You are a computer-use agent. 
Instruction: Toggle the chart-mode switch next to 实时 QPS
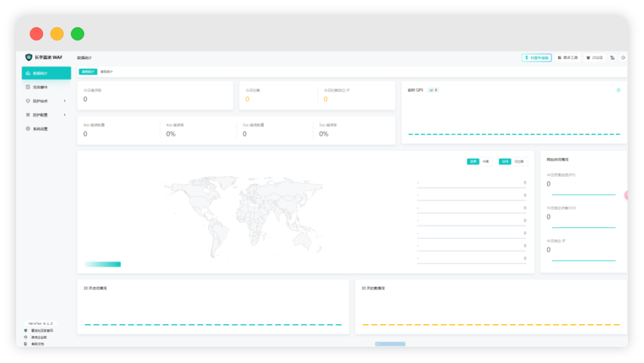[434, 90]
